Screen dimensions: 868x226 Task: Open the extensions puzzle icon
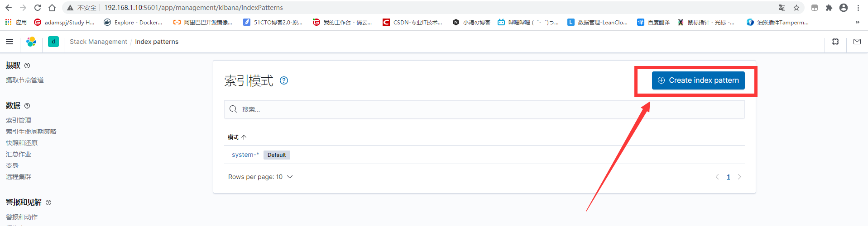(829, 8)
